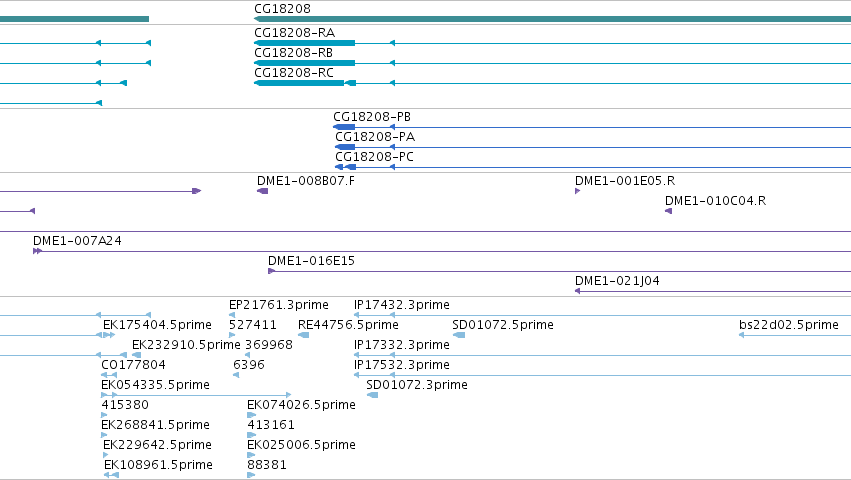Click the RE44756.5prime EST marker
851x480 pixels.
pos(304,335)
